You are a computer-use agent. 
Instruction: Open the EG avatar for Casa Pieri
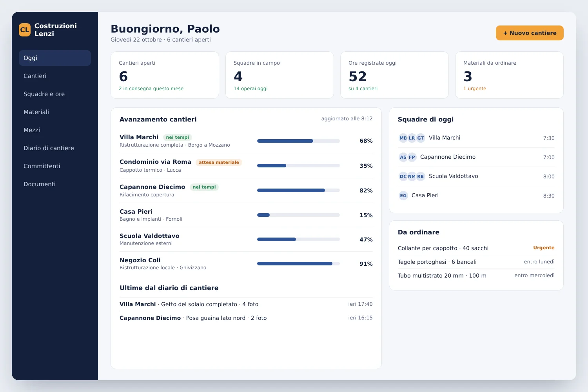pyautogui.click(x=403, y=196)
